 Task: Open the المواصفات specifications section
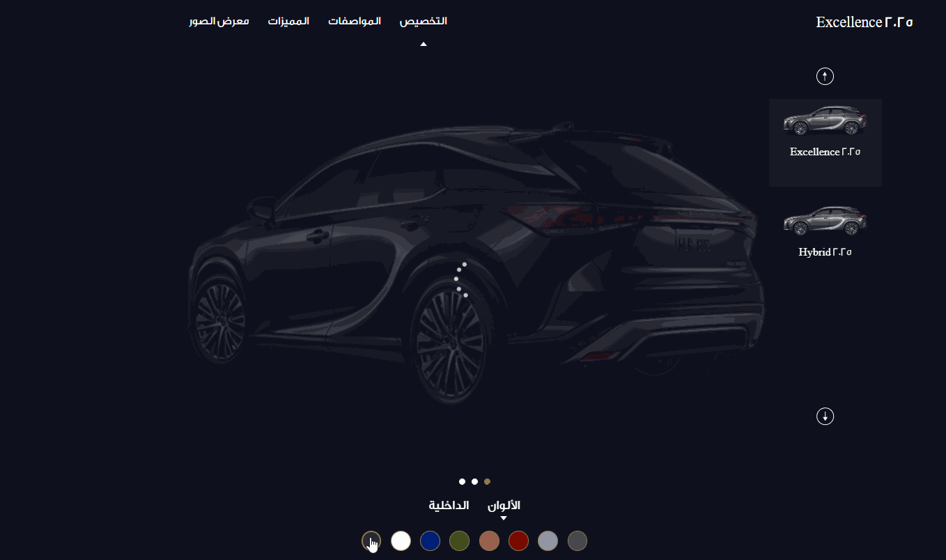click(x=354, y=21)
